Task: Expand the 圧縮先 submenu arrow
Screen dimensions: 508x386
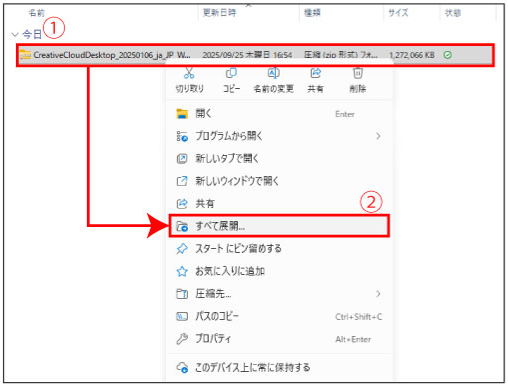Action: (x=378, y=294)
